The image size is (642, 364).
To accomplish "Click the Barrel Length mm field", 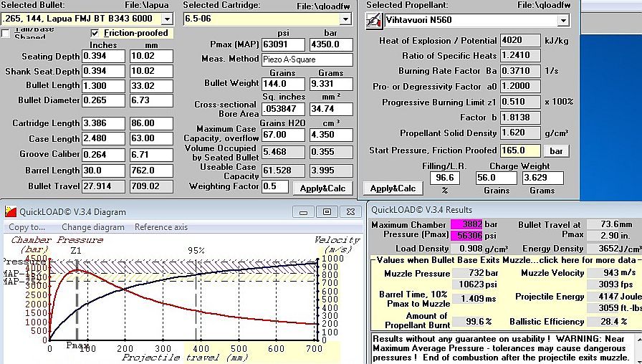I will coord(151,171).
